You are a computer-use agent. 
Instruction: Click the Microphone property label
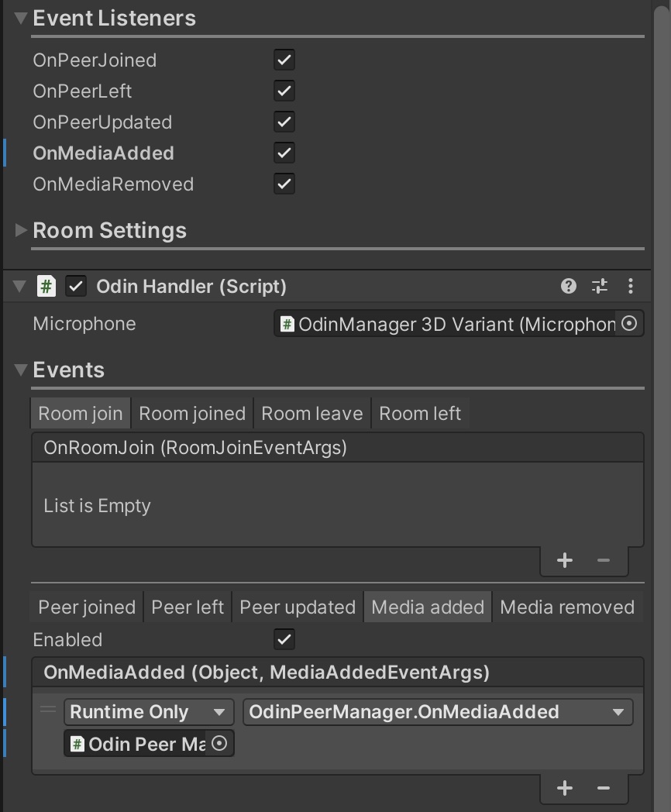click(84, 324)
